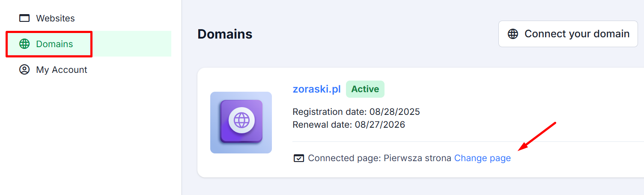Image resolution: width=644 pixels, height=195 pixels.
Task: Click the green globe icon beside Domains
Action: click(24, 44)
